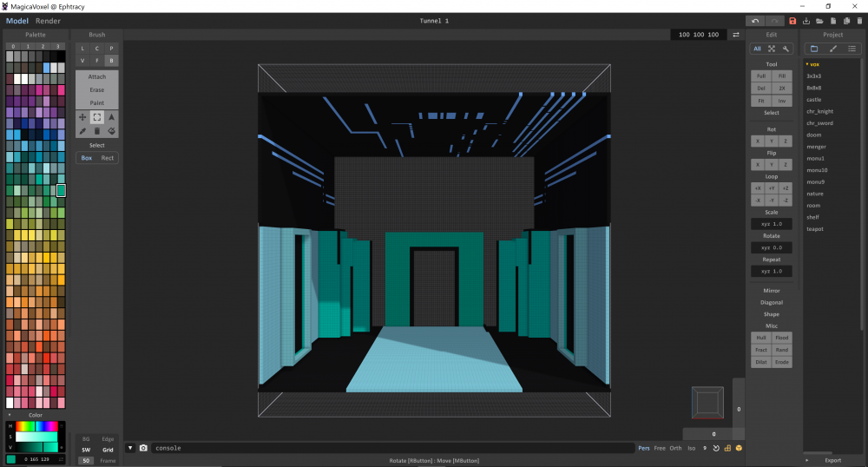Open a file with the open-folder icon

coord(819,21)
